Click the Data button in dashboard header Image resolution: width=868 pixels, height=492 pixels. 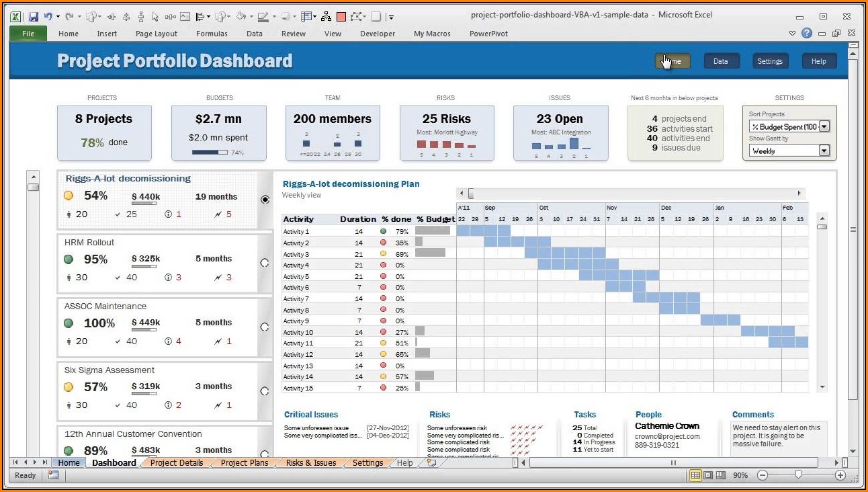tap(720, 61)
